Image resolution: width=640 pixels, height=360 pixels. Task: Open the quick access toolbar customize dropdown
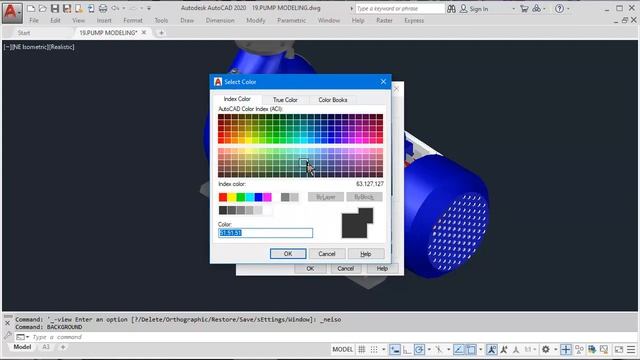click(x=149, y=8)
